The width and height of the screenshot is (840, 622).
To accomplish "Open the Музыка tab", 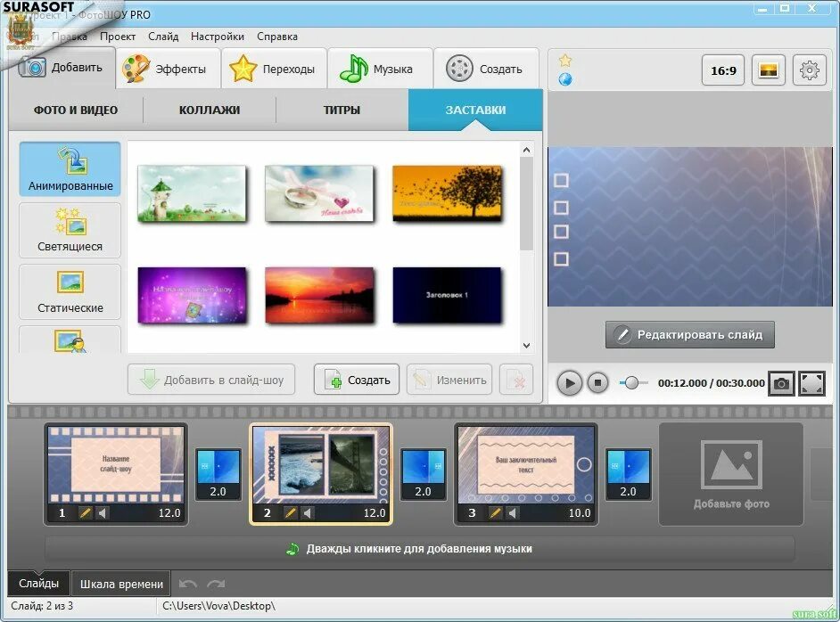I will click(380, 69).
